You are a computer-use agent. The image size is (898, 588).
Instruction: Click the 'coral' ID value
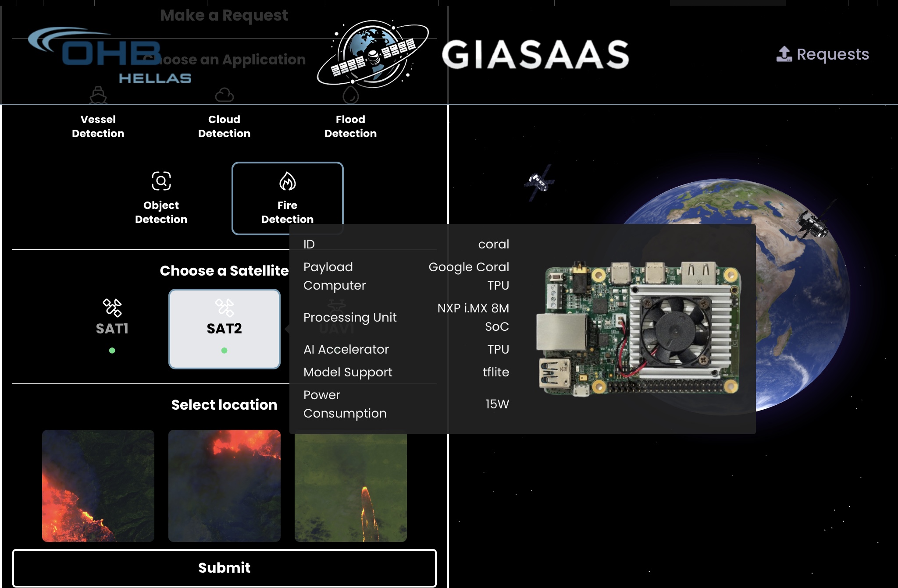(493, 244)
